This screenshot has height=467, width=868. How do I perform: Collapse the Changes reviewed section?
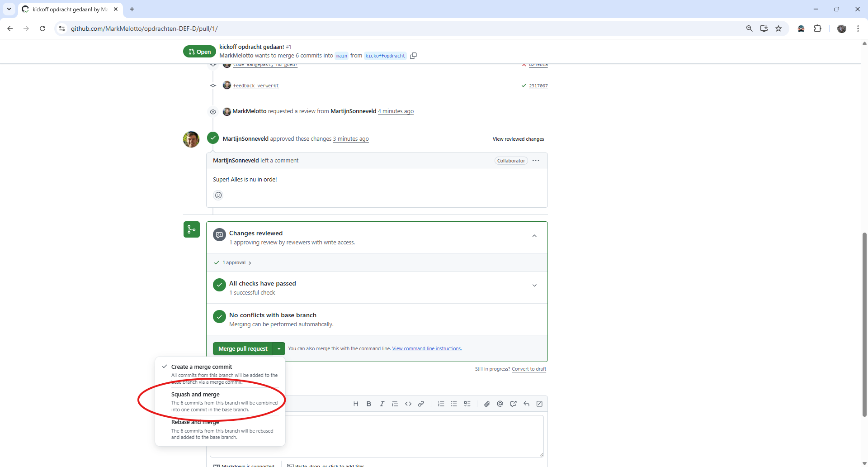[x=534, y=236]
